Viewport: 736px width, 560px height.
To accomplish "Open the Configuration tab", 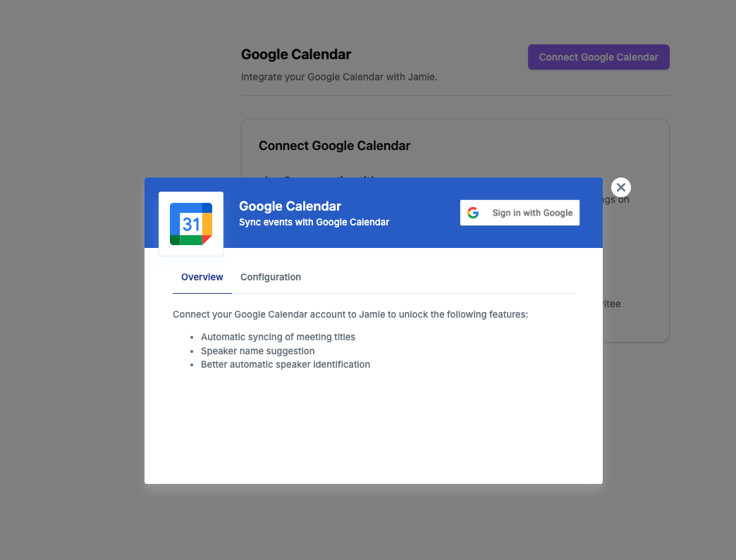I will tap(271, 278).
